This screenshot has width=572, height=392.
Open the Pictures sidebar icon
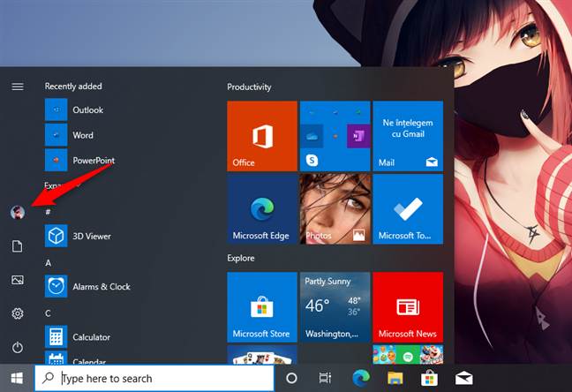(x=17, y=280)
